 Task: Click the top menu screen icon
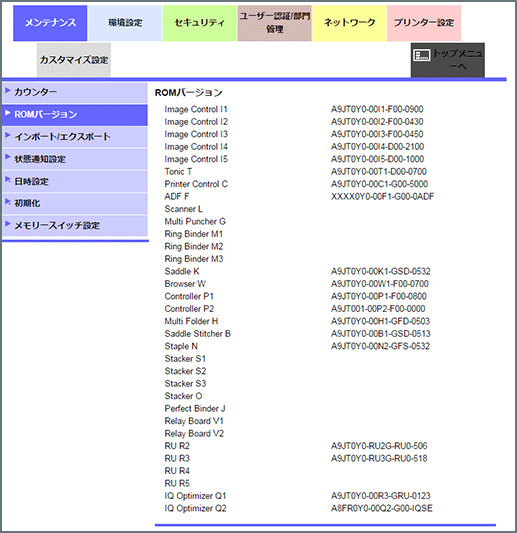coord(422,55)
